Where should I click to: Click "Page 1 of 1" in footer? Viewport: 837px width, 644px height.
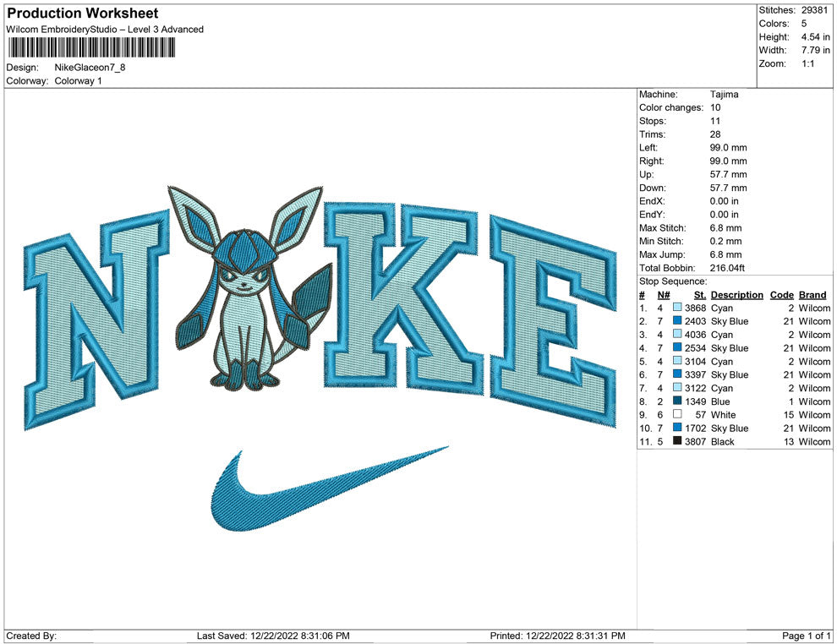tap(806, 636)
